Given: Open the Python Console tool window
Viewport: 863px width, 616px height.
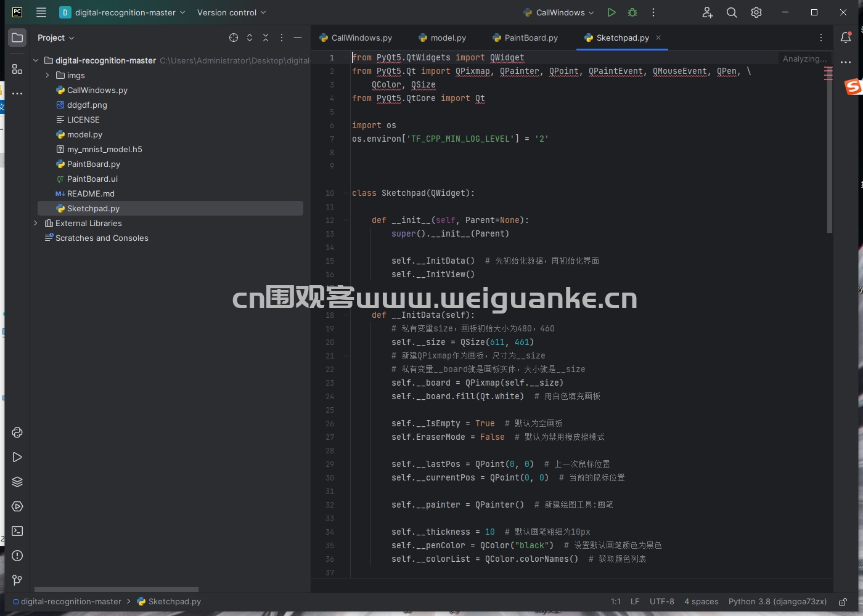Looking at the screenshot, I should point(17,432).
